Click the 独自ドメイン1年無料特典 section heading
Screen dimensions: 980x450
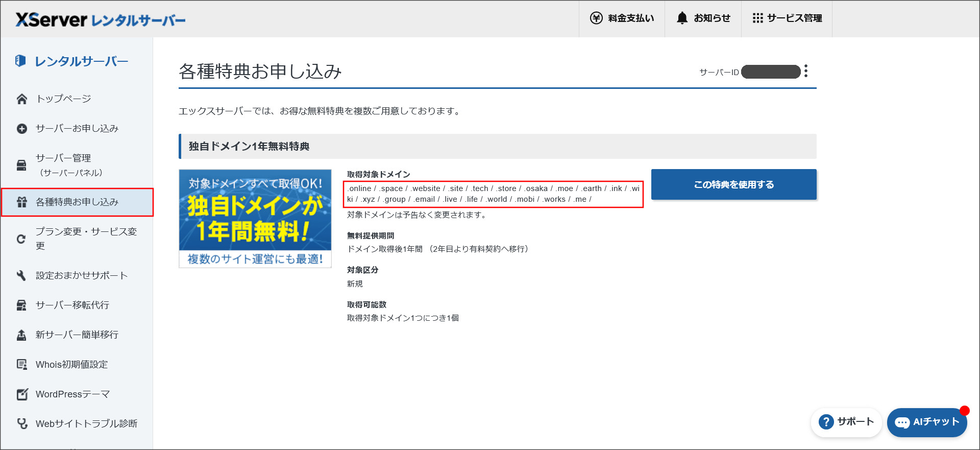(x=249, y=147)
